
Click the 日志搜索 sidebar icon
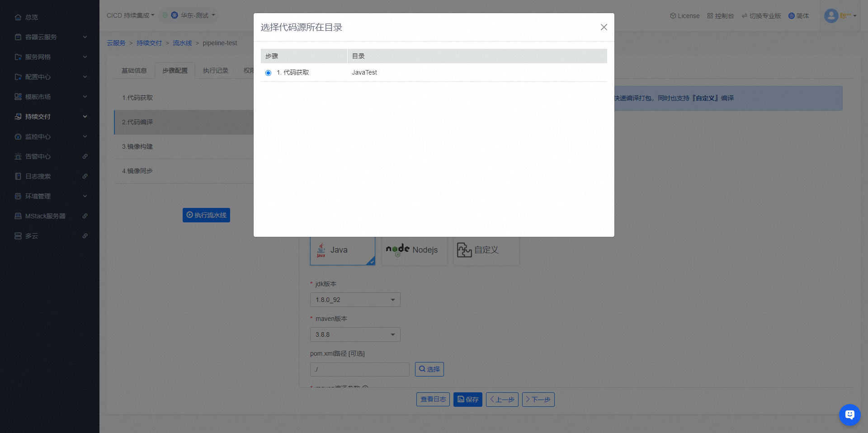point(18,176)
